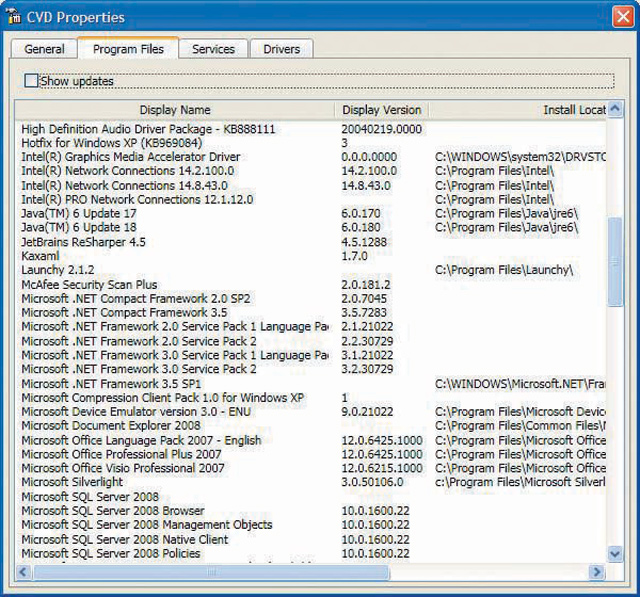
Task: Select Microsoft Compression Client Pack 1.0 row
Action: [x=163, y=397]
